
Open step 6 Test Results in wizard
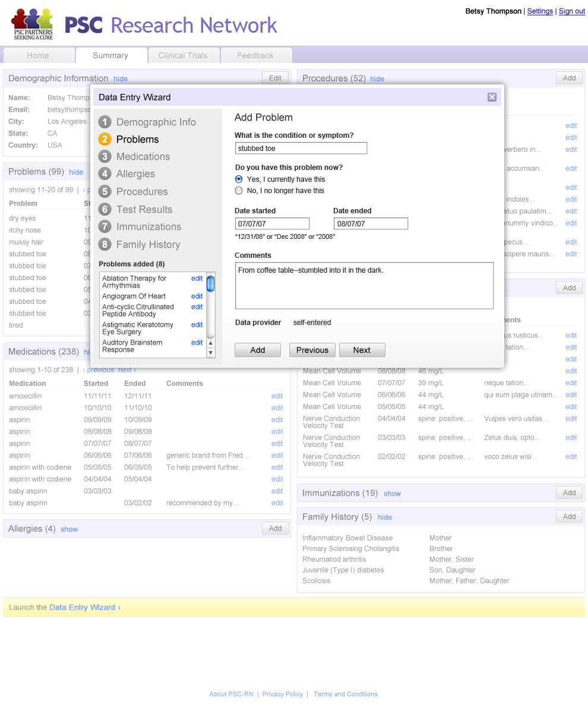[144, 209]
